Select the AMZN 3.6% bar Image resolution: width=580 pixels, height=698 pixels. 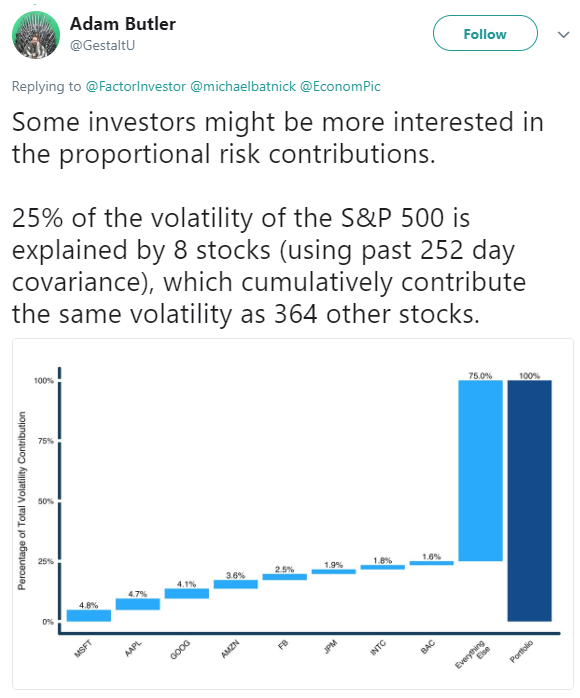(x=235, y=584)
